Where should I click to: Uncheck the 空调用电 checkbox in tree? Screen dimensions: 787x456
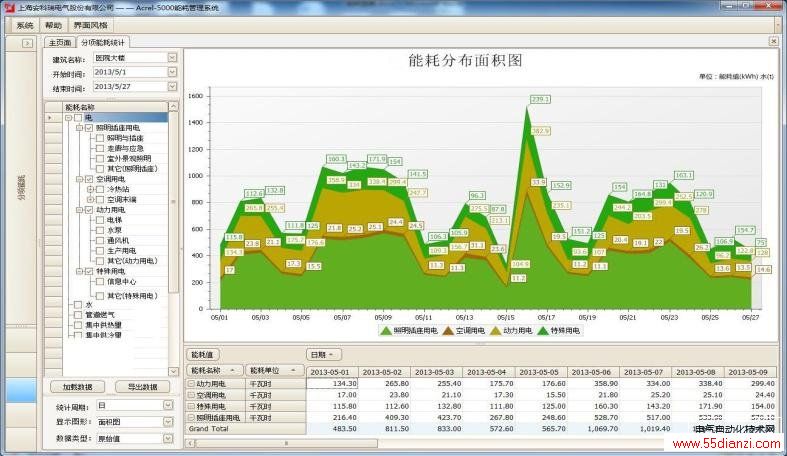(89, 179)
